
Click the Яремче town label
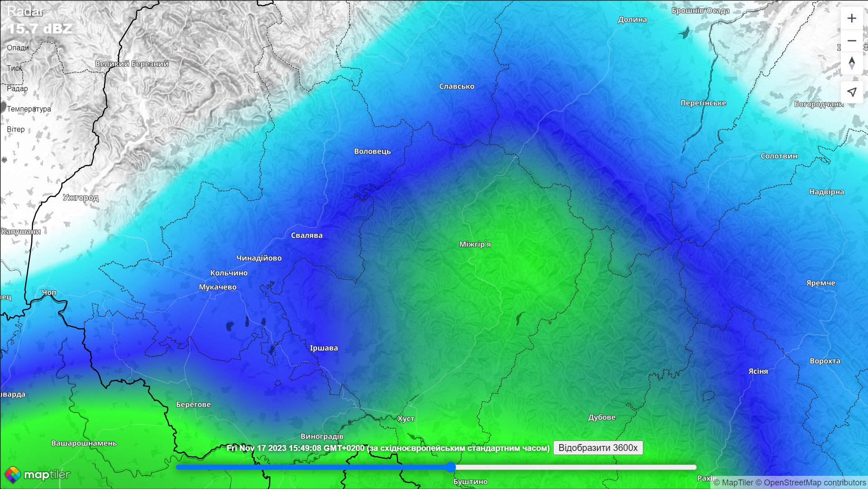(x=820, y=283)
